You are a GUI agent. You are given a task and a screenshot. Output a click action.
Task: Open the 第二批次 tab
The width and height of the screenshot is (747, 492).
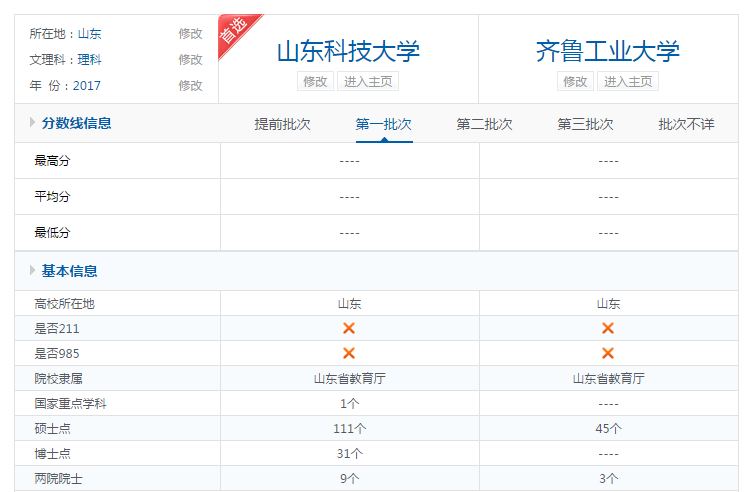pyautogui.click(x=485, y=124)
